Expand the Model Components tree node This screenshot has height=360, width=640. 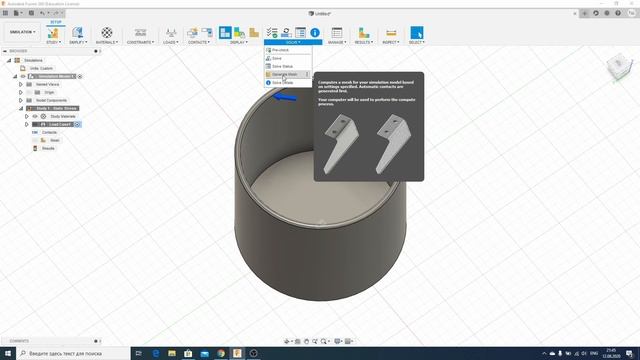pos(21,100)
